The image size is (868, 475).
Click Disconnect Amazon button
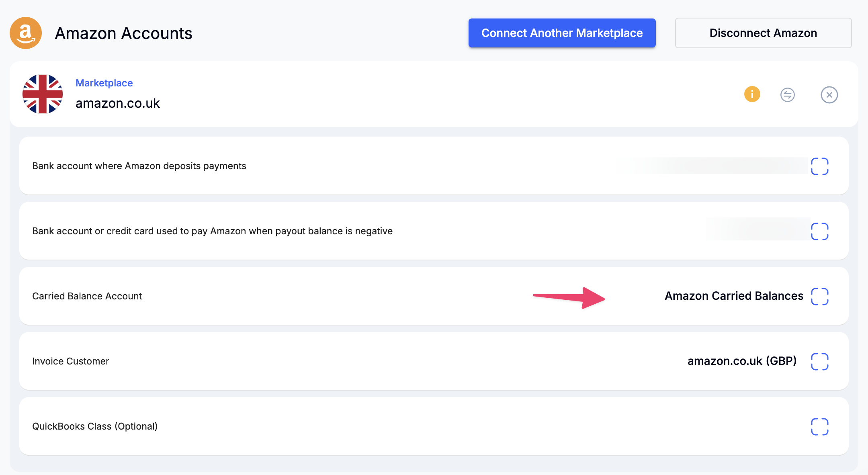coord(764,33)
